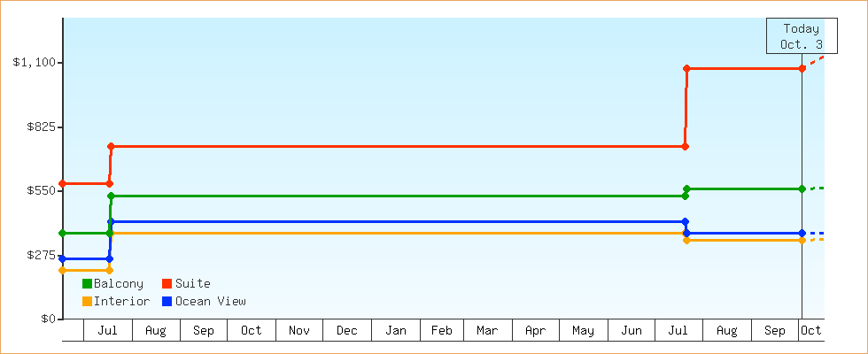Screen dimensions: 868x354
Task: Click the Suite data point on the Today line
Action: click(802, 68)
